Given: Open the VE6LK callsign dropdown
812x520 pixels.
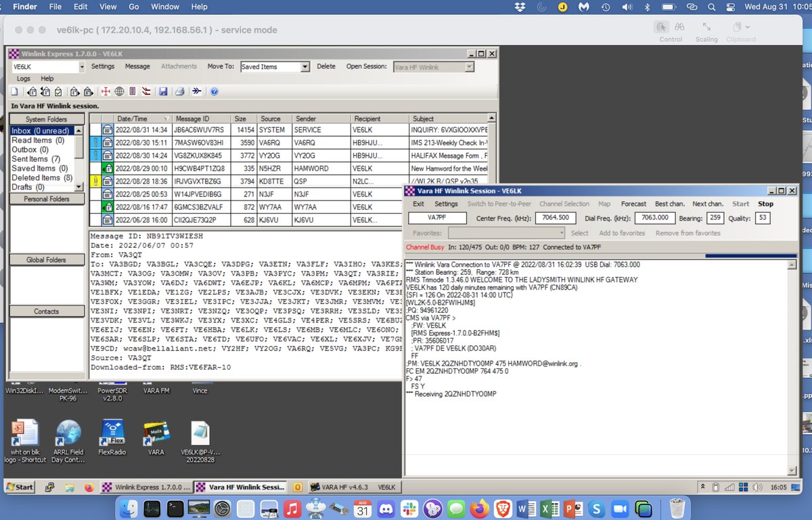Looking at the screenshot, I should 81,67.
